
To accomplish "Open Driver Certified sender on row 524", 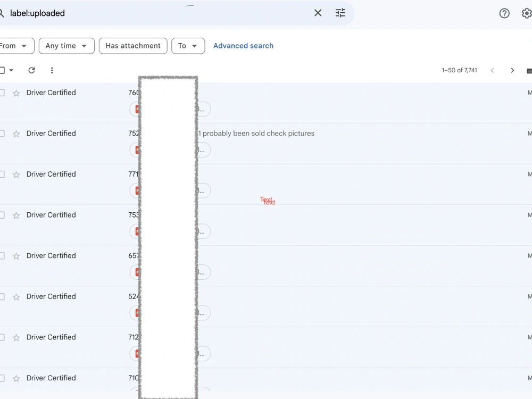I will click(x=51, y=296).
